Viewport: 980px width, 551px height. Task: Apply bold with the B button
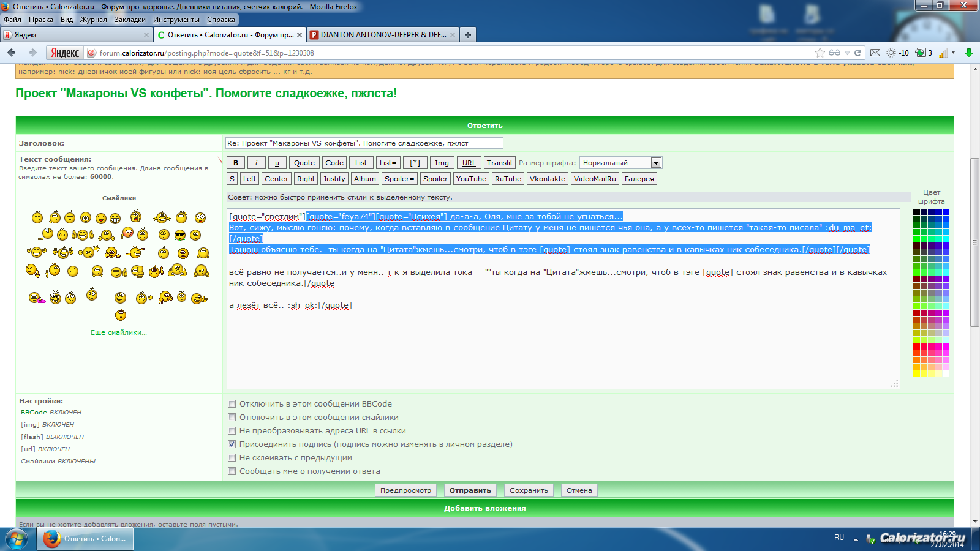tap(236, 163)
